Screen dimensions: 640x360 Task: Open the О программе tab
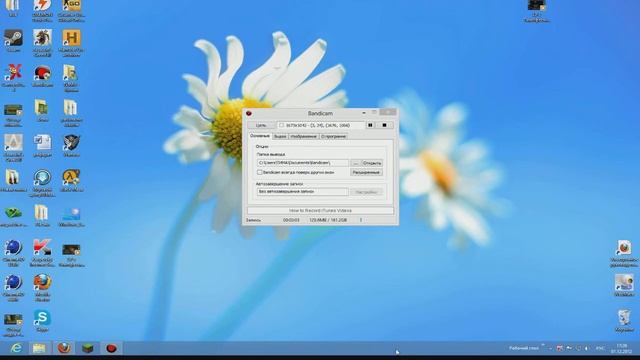pyautogui.click(x=333, y=136)
